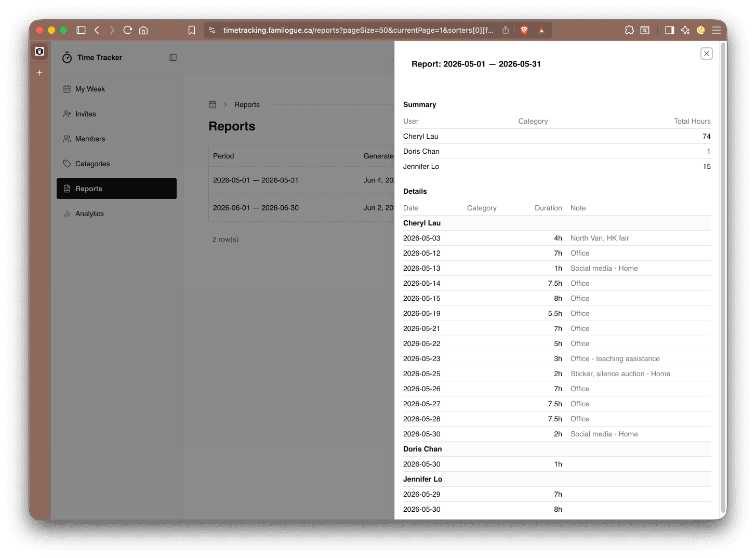The width and height of the screenshot is (756, 558).
Task: Open the 2026-06-01 — 2026-06-30 report row
Action: click(x=301, y=208)
